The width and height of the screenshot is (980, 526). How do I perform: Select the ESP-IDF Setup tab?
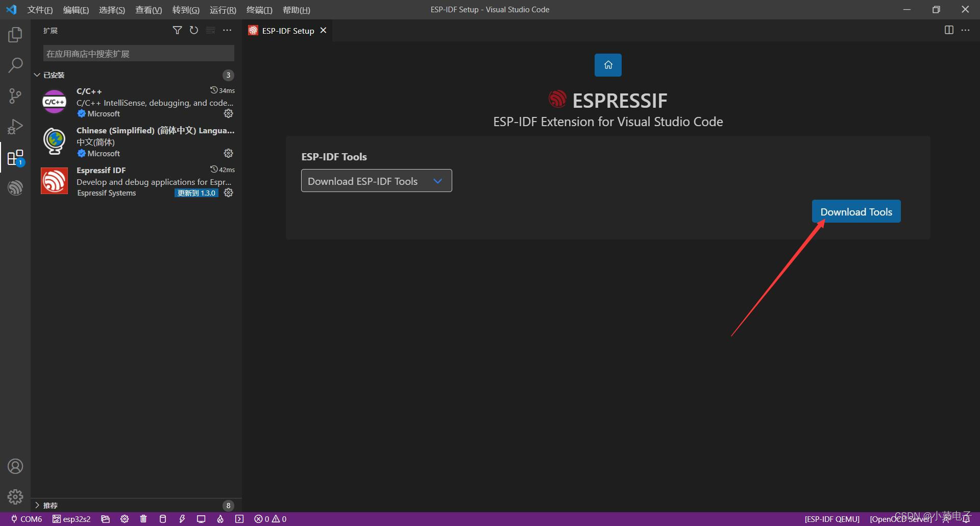[287, 31]
